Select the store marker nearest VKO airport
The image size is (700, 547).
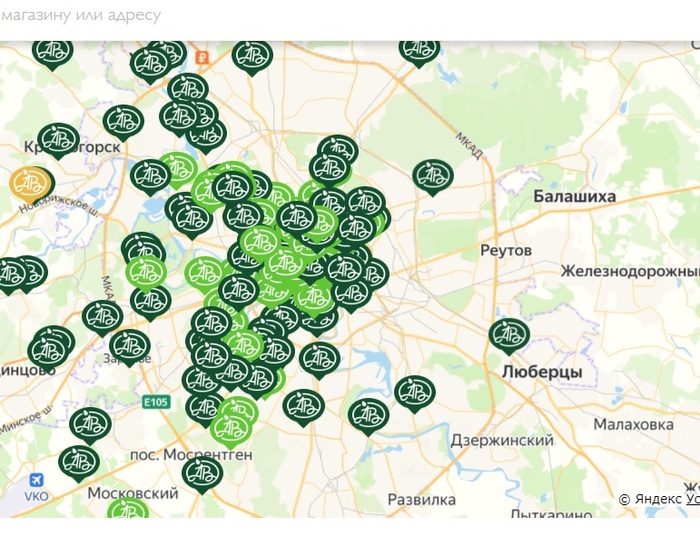(79, 463)
